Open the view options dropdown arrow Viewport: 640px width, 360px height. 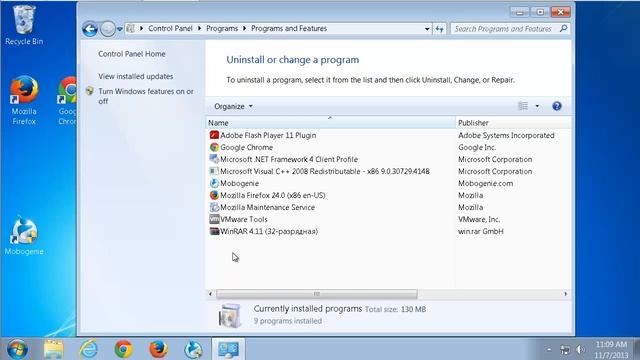point(537,106)
